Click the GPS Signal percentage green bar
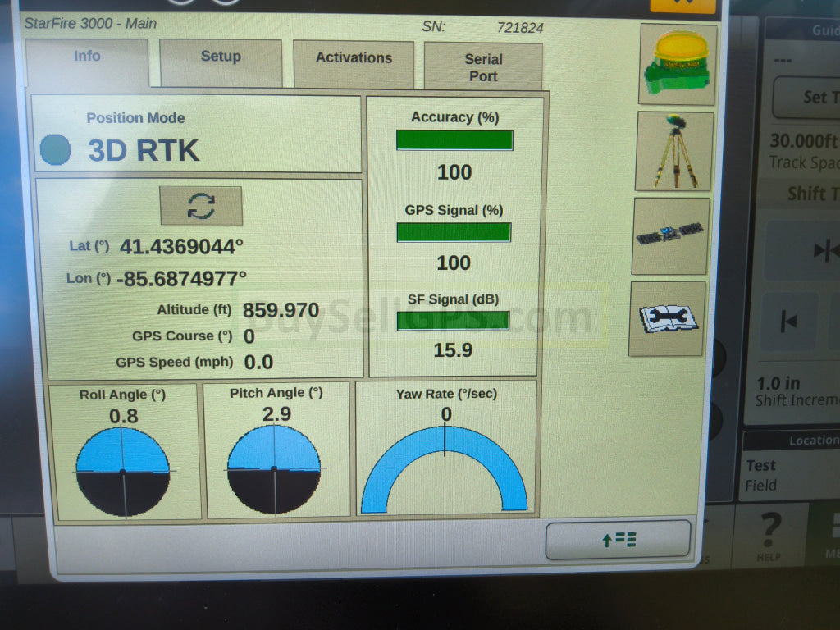Screen dimensions: 840x630 point(454,232)
